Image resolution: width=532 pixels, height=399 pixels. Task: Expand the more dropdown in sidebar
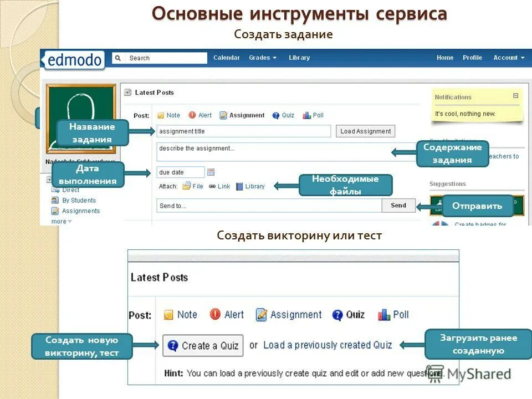click(x=62, y=221)
